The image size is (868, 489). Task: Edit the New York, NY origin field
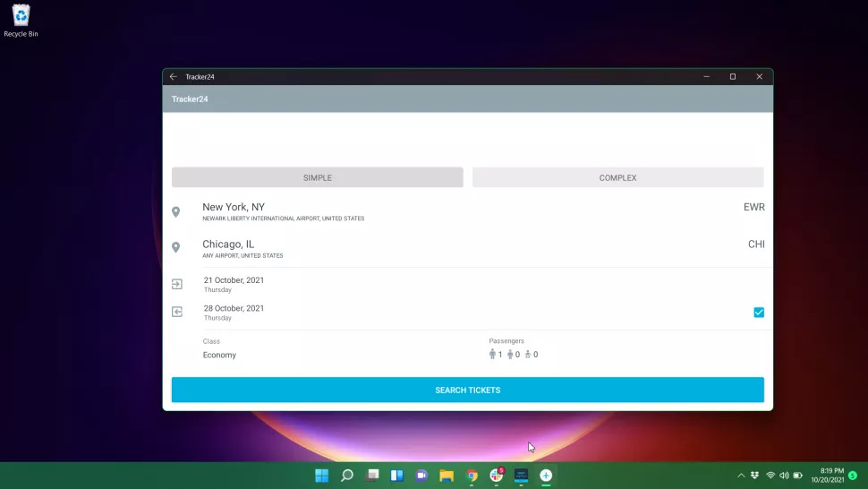tap(234, 208)
